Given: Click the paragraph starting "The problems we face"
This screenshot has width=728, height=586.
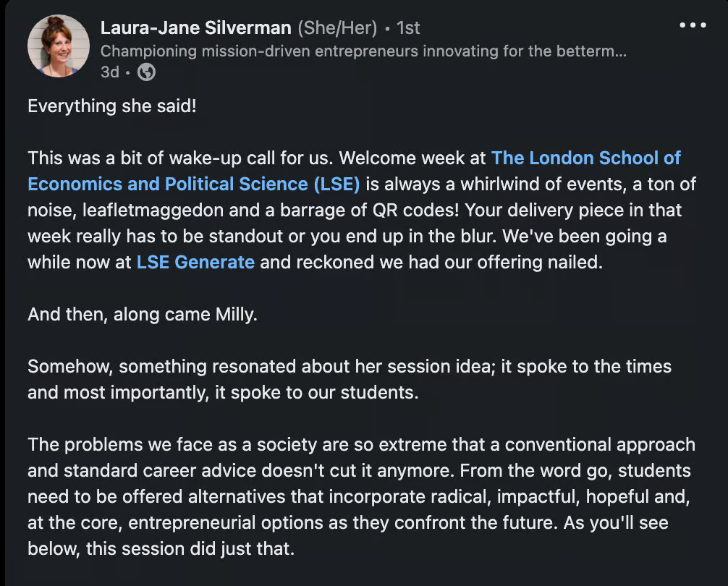Looking at the screenshot, I should [360, 496].
